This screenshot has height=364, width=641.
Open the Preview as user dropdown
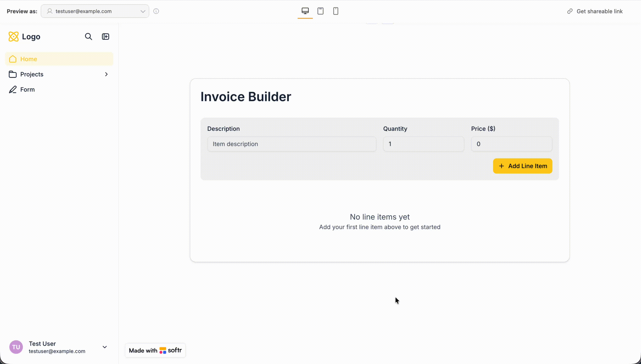(95, 11)
